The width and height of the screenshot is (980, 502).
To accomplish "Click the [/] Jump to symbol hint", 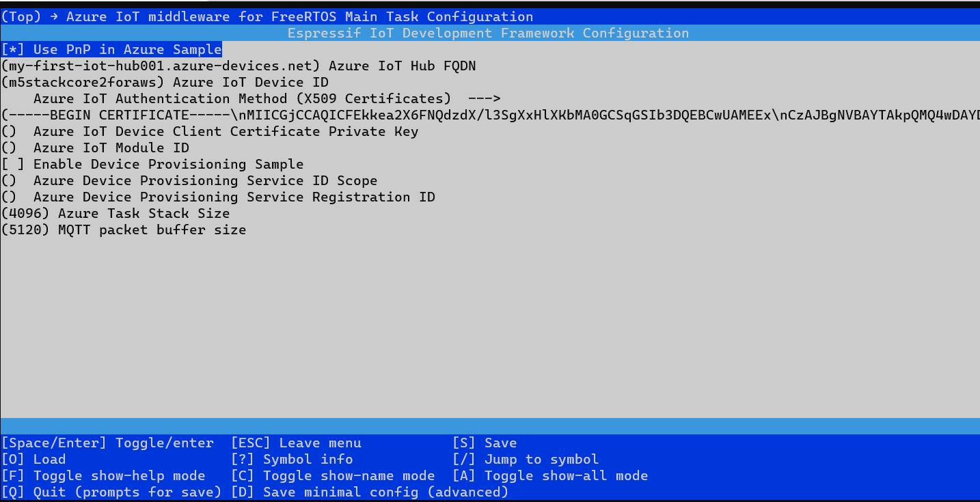I will click(526, 459).
